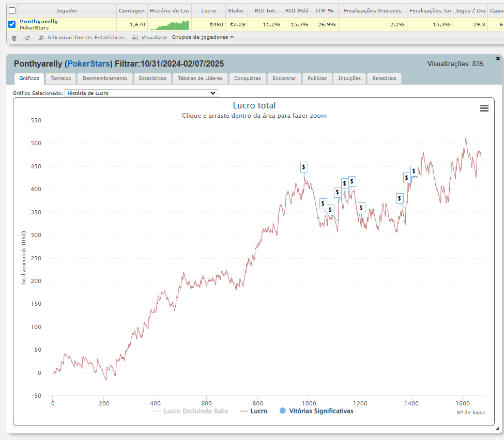
Task: Sort by the Jogador column header
Action: coord(67,11)
